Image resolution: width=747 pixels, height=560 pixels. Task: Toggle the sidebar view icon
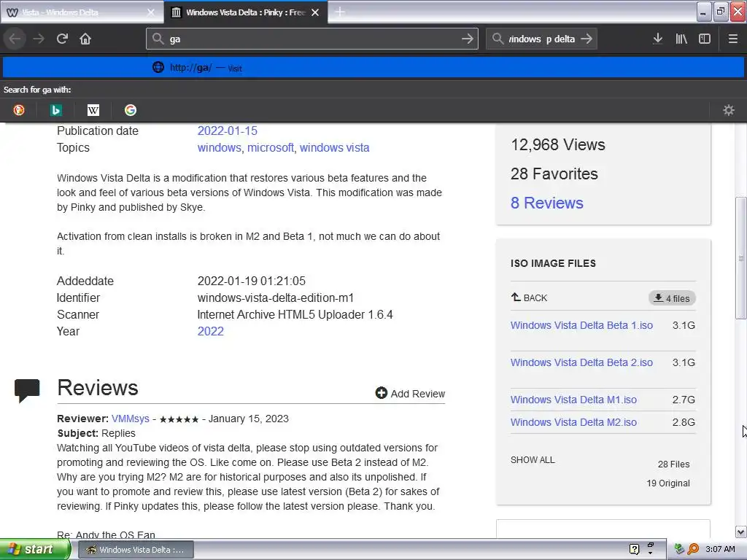pyautogui.click(x=705, y=39)
